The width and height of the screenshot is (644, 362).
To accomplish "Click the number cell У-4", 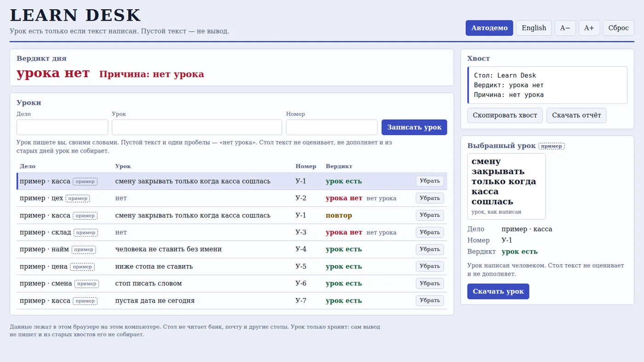I will coord(301,249).
